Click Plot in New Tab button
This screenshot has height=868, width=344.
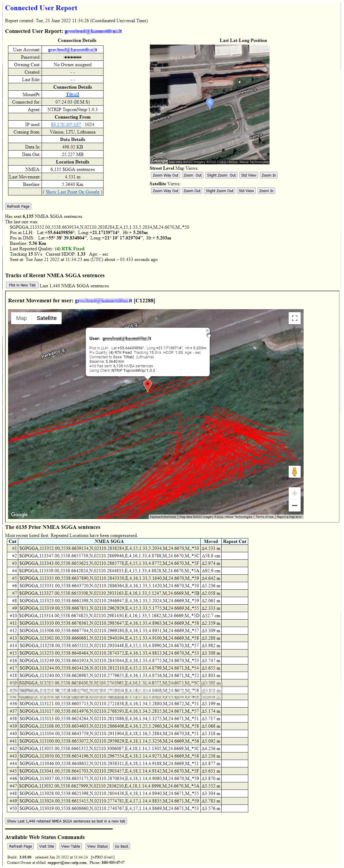click(x=22, y=285)
